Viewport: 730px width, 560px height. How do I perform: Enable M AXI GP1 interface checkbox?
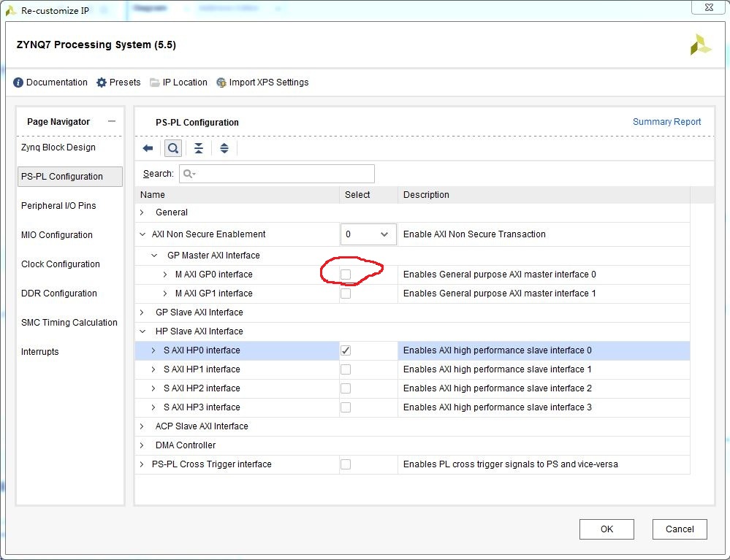point(346,294)
